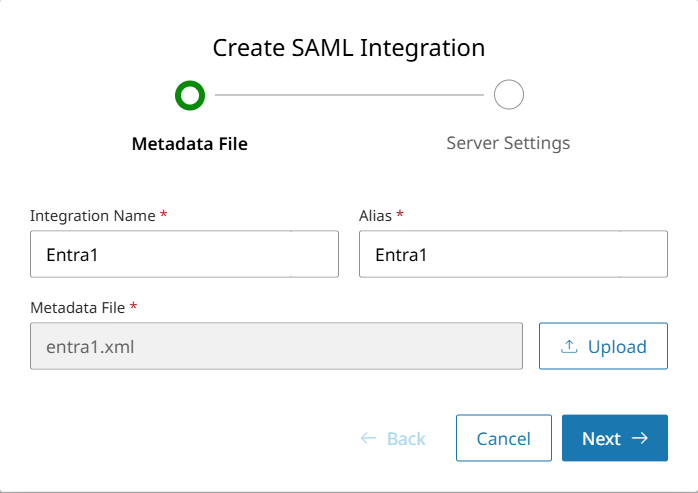Cancel the SAML integration dialog
Image resolution: width=698 pixels, height=493 pixels.
click(504, 438)
